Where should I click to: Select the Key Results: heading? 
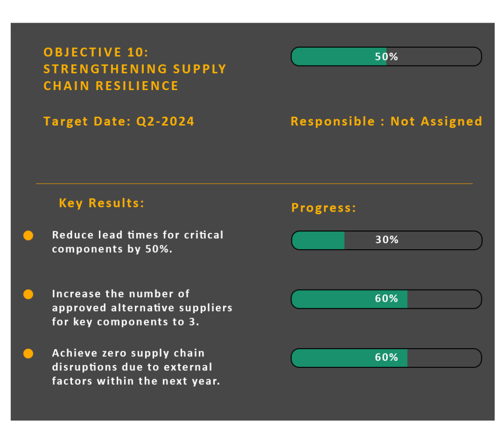pyautogui.click(x=102, y=203)
